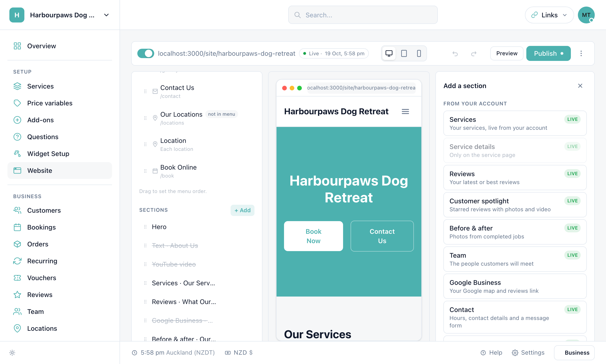Select the Our Locations page row
Viewport: 606px width, 364px height.
point(197,118)
